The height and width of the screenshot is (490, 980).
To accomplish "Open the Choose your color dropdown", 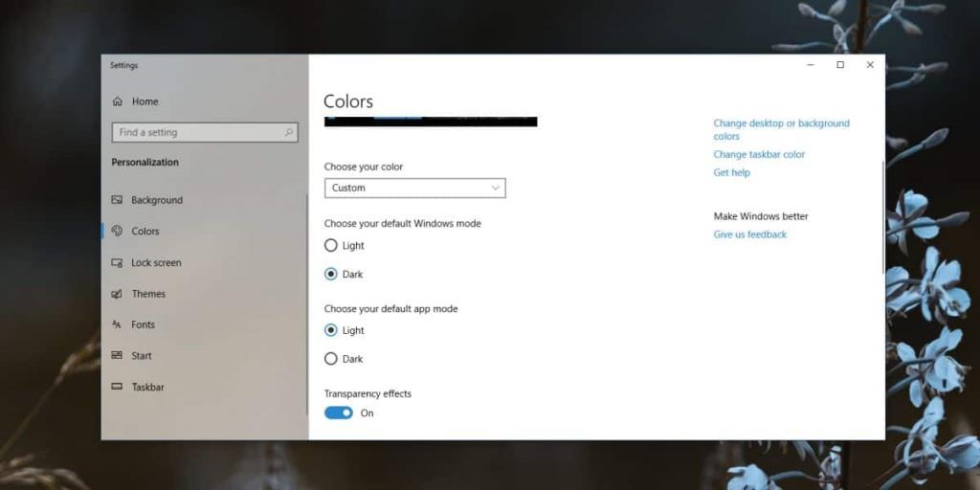I will (x=415, y=189).
